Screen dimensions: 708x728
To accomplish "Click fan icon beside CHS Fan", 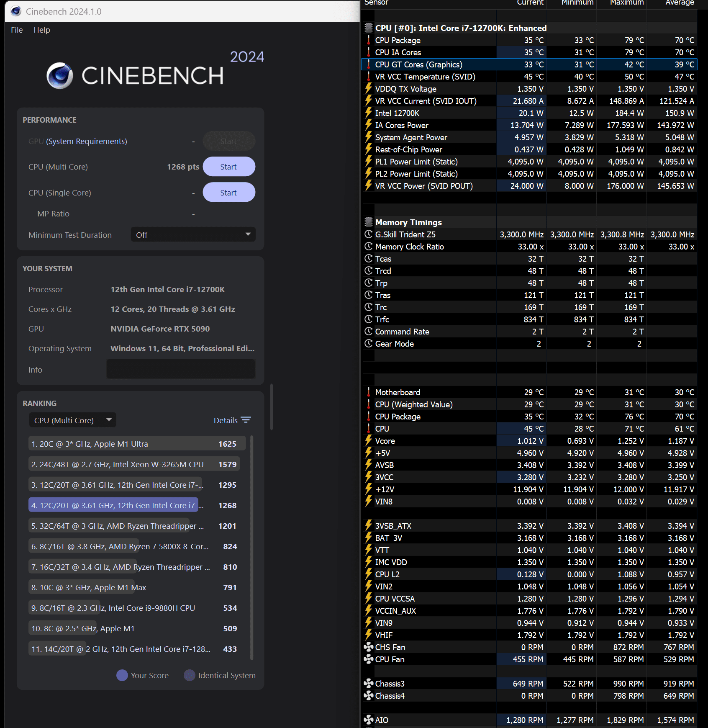I will 368,647.
